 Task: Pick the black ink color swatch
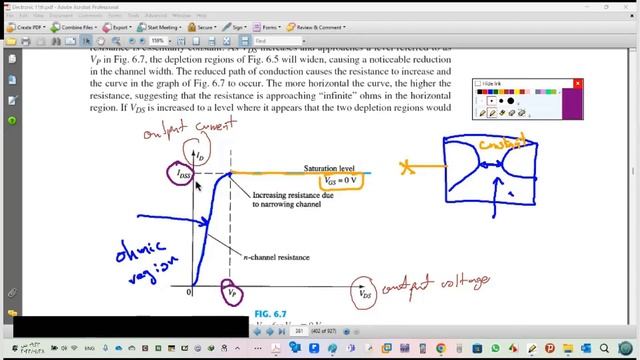tap(480, 92)
